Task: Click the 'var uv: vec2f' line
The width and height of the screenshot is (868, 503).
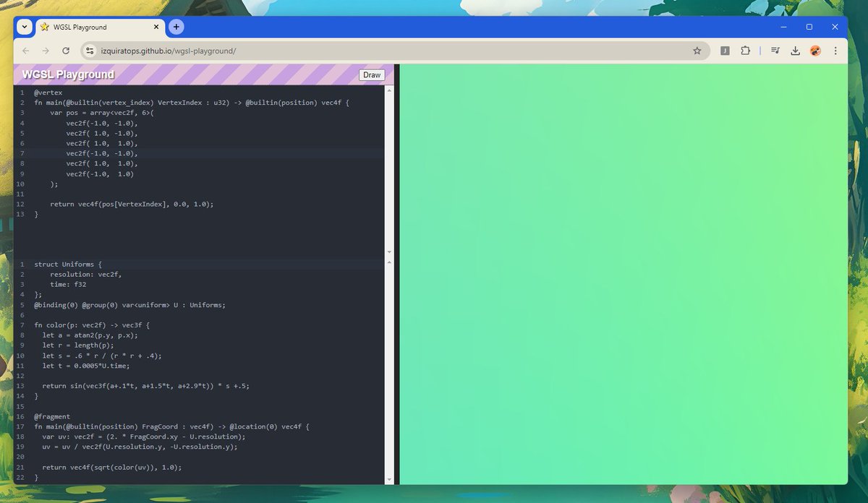Action: [144, 437]
